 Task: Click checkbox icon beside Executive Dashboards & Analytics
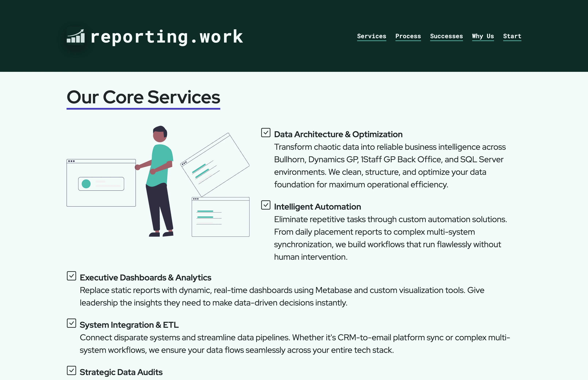[x=71, y=276]
